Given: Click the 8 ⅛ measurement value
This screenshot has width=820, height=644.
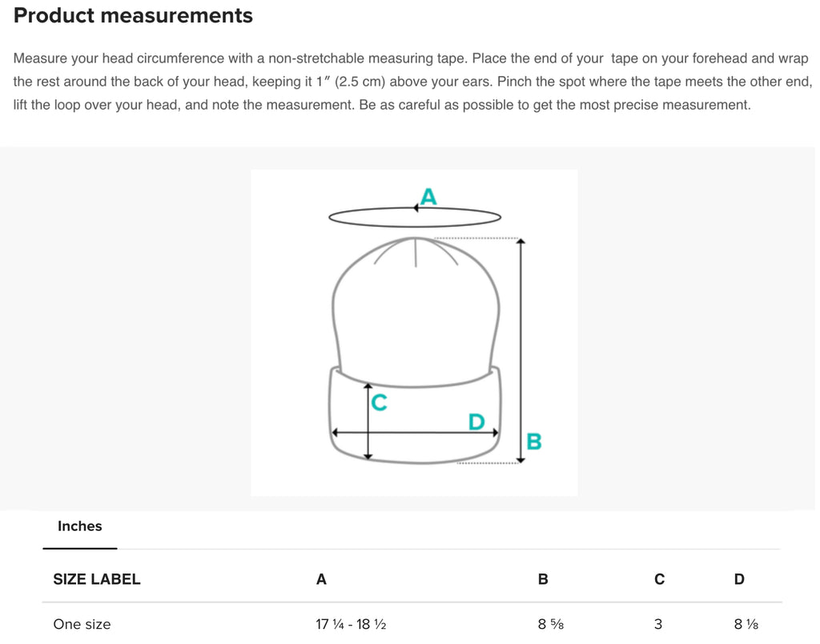Looking at the screenshot, I should pyautogui.click(x=746, y=625).
